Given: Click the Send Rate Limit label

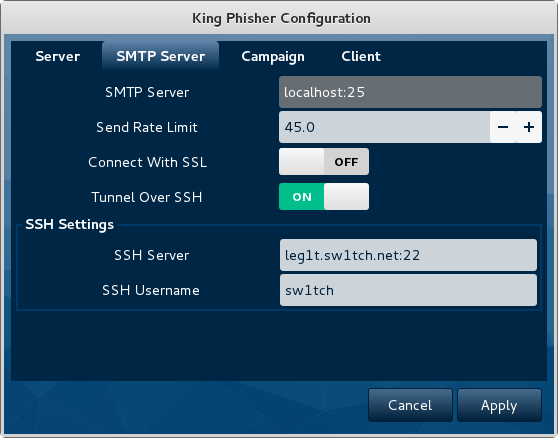Looking at the screenshot, I should point(147,127).
